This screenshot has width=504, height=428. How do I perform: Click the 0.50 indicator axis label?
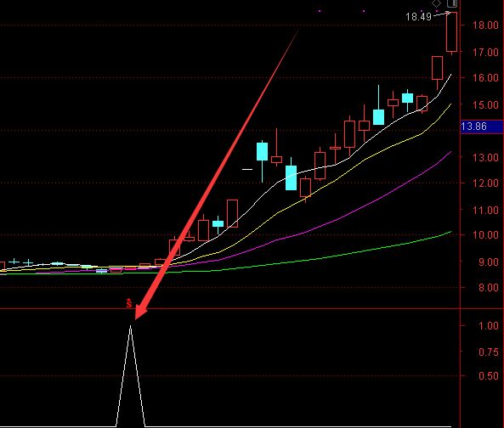point(488,375)
